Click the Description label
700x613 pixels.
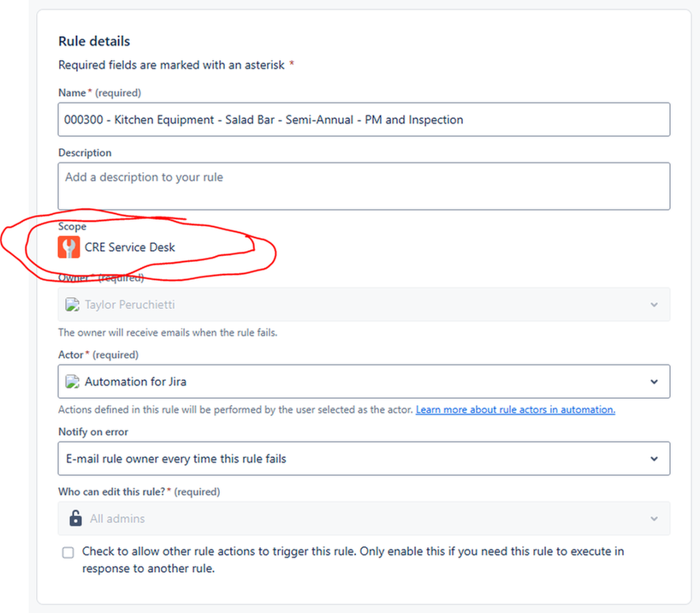[85, 152]
